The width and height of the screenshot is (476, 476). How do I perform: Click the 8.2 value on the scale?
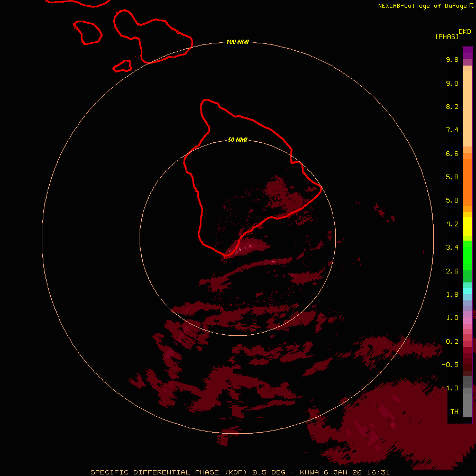click(x=452, y=106)
